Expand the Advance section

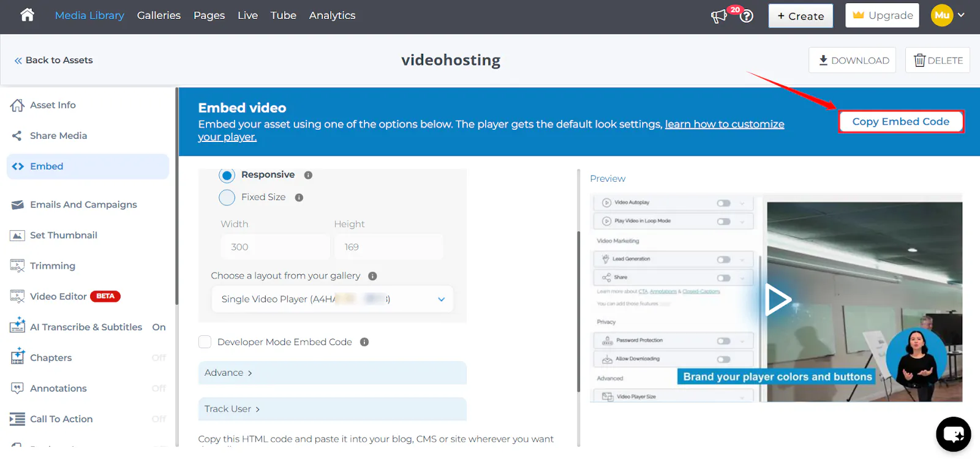click(x=333, y=373)
